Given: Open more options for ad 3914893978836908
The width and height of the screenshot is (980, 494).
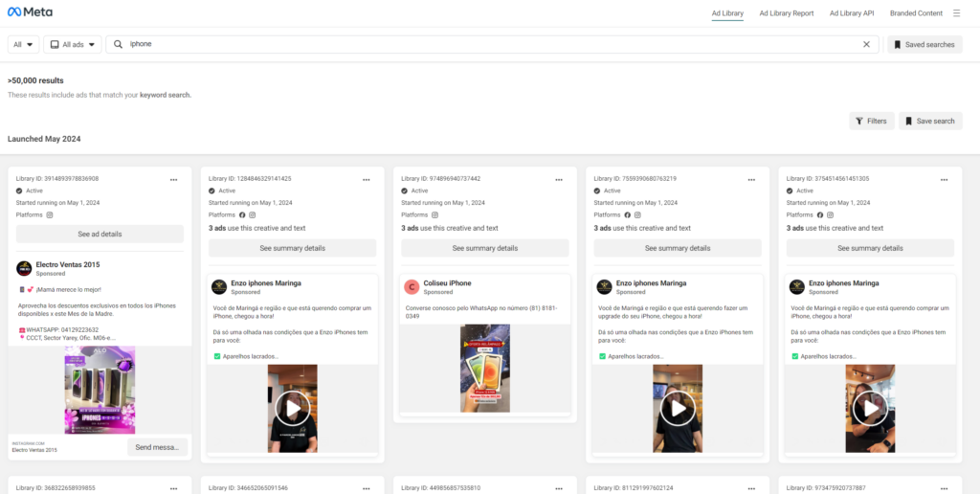Looking at the screenshot, I should [174, 179].
